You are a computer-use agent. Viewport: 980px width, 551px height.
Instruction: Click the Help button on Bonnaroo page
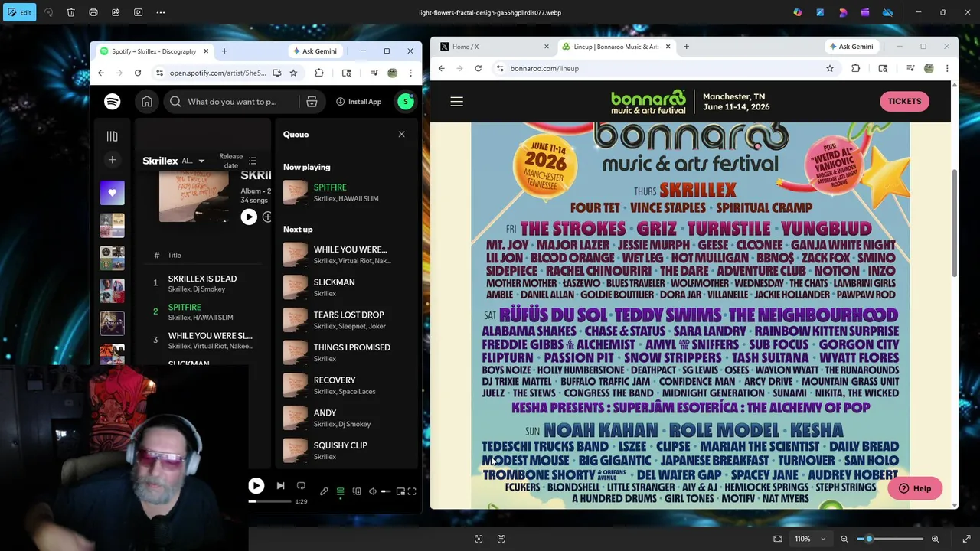[915, 488]
